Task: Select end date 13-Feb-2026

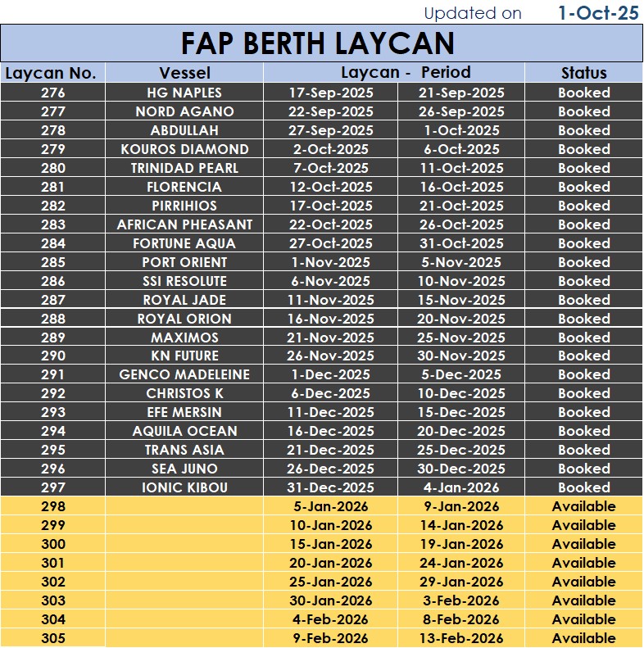Action: click(463, 638)
